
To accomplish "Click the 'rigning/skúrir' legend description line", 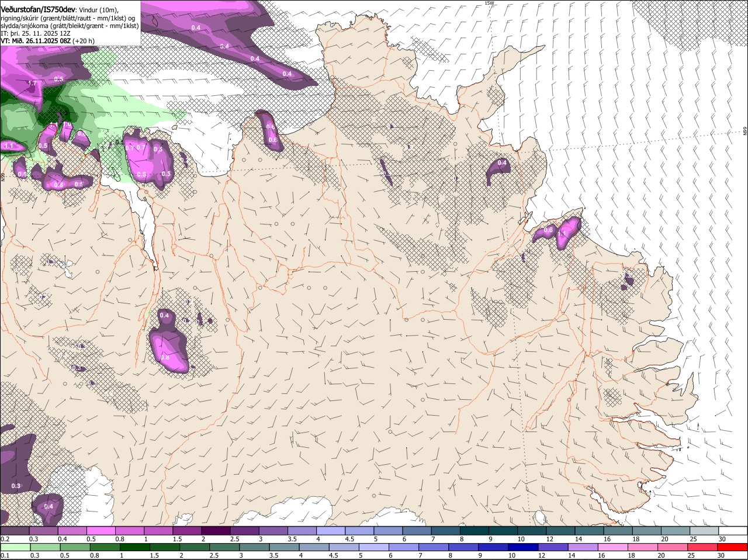I will coord(68,18).
